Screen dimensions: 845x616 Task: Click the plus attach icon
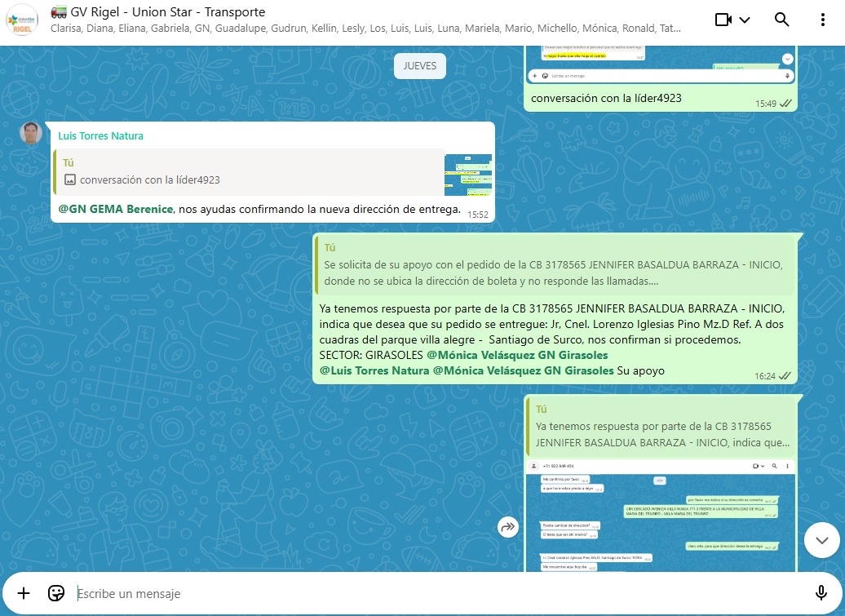[24, 593]
